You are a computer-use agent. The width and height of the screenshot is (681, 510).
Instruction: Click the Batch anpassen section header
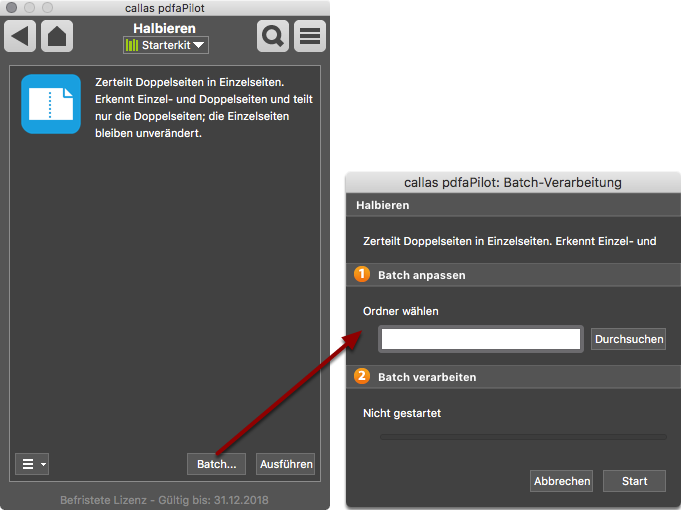coord(513,275)
